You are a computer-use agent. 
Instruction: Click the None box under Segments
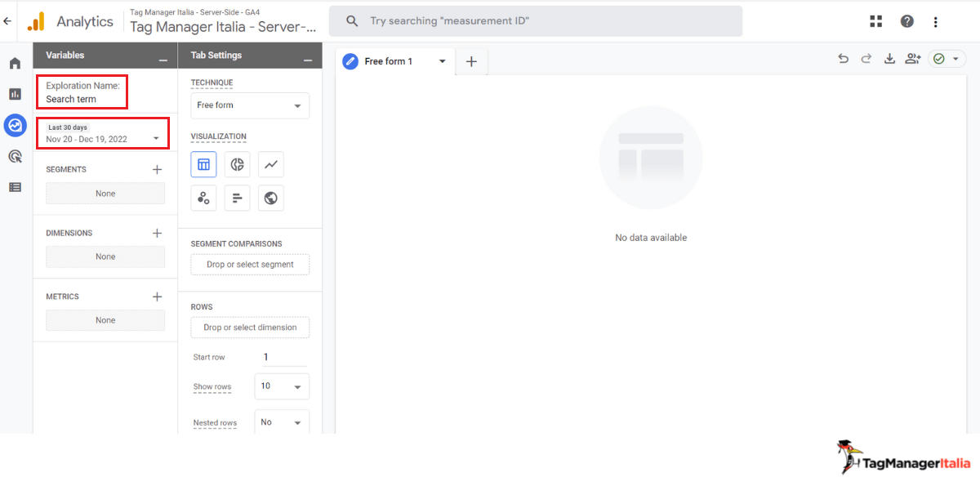click(105, 194)
